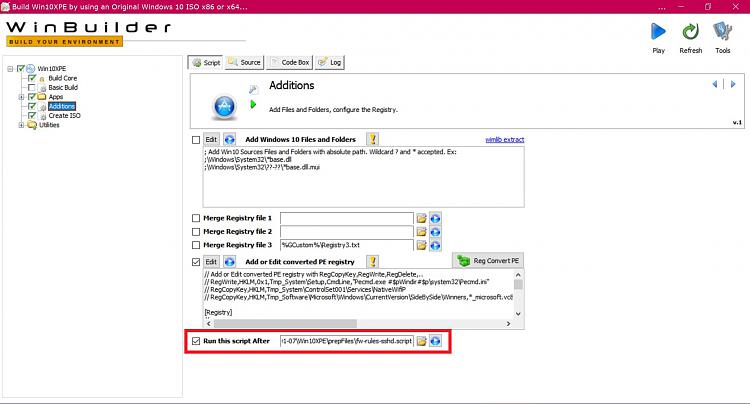Click help icon for Add Windows 10 Files
The height and width of the screenshot is (404, 750).
click(x=373, y=139)
